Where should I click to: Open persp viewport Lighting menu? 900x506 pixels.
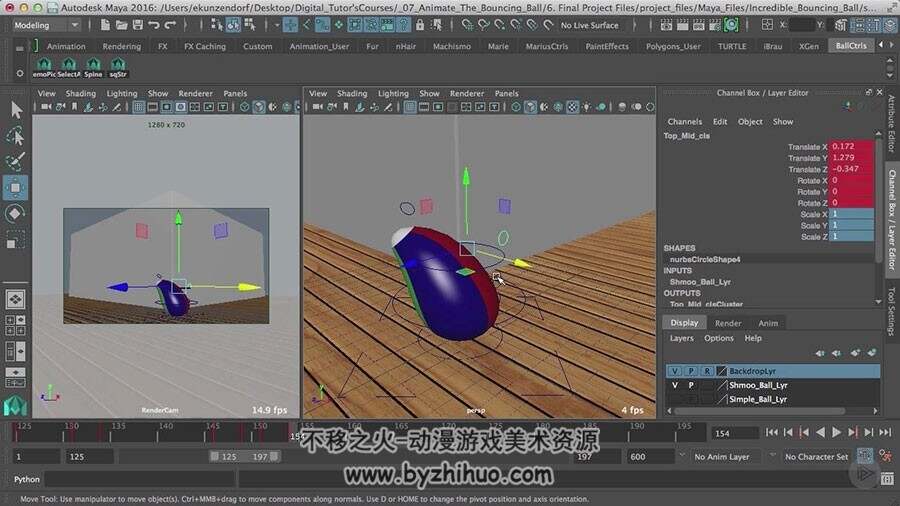pyautogui.click(x=393, y=93)
